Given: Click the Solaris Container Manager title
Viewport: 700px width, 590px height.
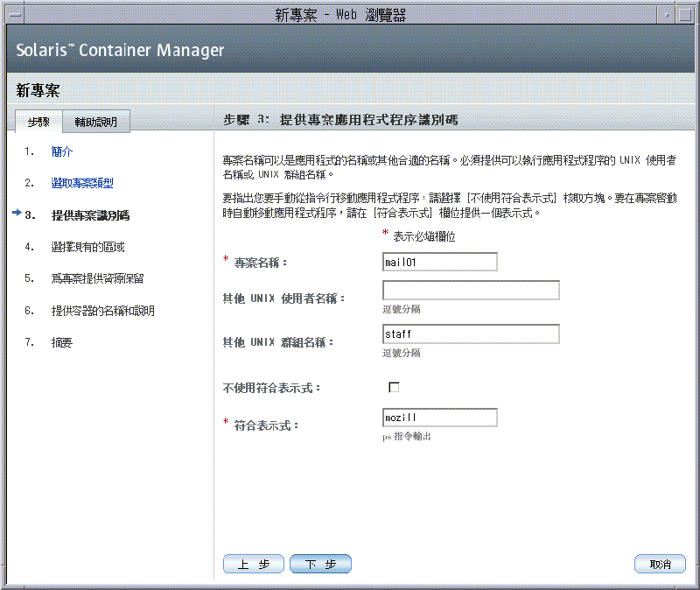Looking at the screenshot, I should click(x=120, y=50).
